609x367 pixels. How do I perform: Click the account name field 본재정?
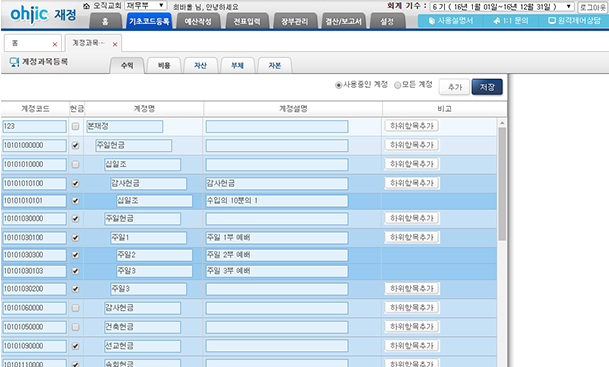124,126
